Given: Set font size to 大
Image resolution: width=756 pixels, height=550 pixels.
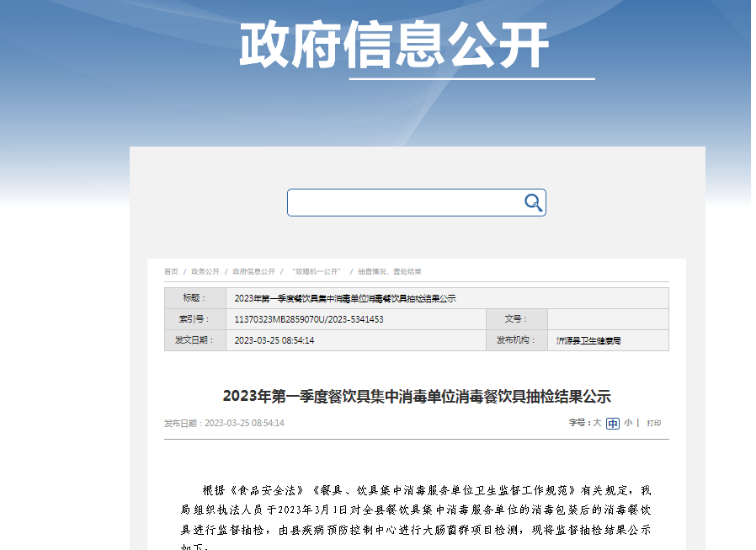Looking at the screenshot, I should point(597,423).
